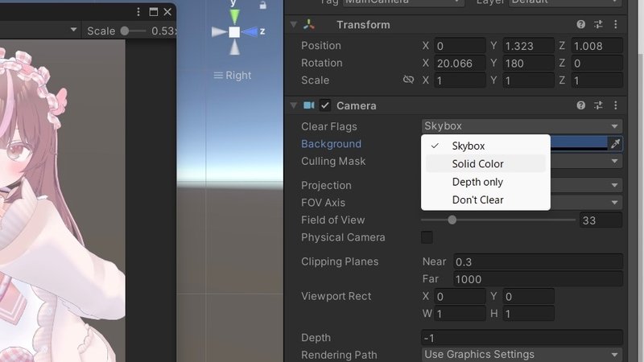Edit the Field of View value 33
The height and width of the screenshot is (362, 644).
(x=601, y=220)
